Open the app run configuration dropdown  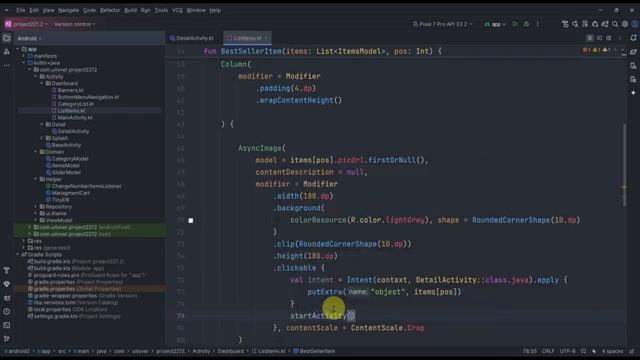495,24
